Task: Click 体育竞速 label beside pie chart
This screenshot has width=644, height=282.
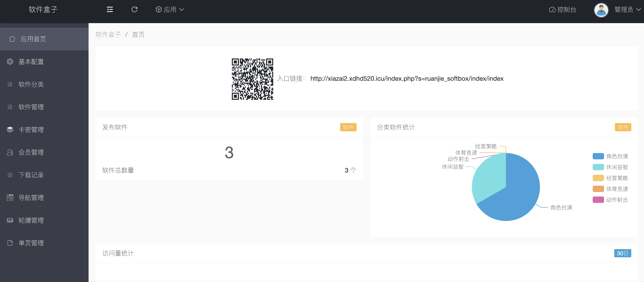Action: coord(466,153)
